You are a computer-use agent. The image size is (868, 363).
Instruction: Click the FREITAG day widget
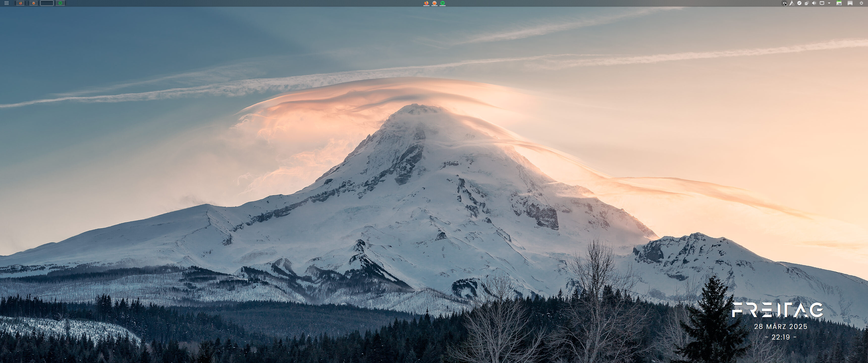pos(778,310)
